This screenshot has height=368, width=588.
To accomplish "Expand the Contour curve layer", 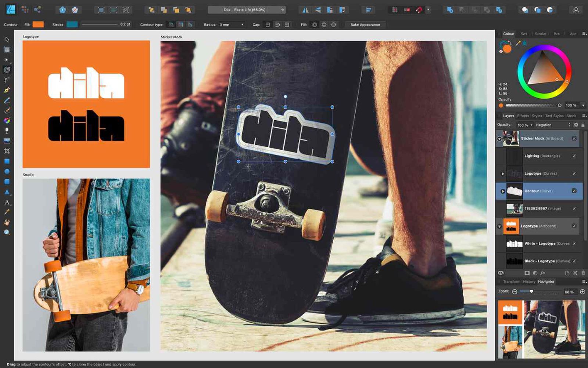I will [x=503, y=191].
